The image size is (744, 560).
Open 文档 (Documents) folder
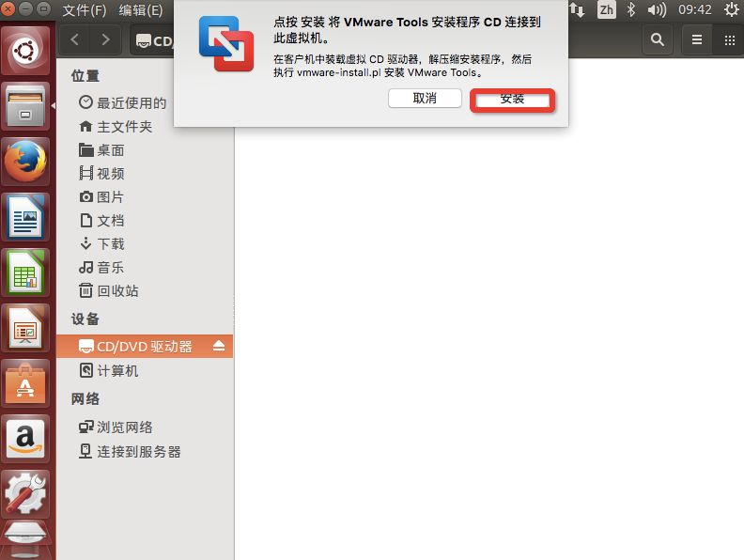(101, 221)
